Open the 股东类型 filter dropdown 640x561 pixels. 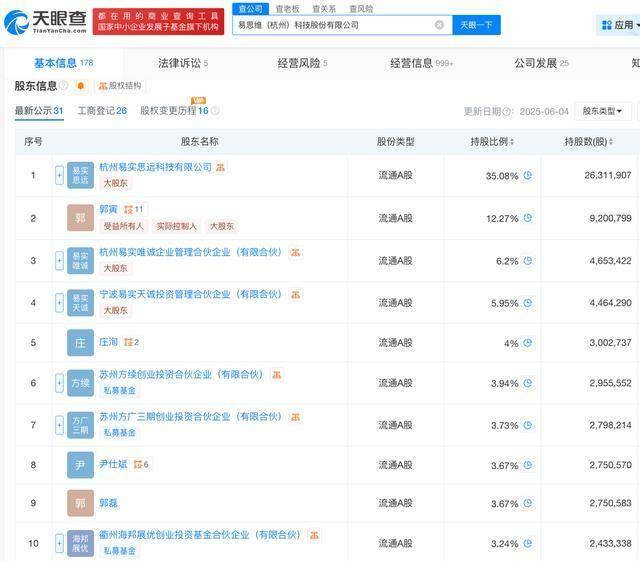tap(604, 111)
